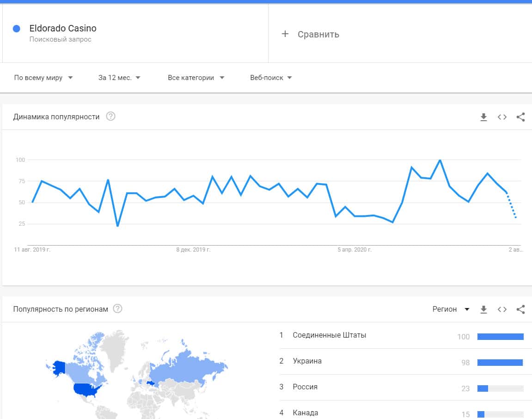
Task: Click the United States on the map
Action: pyautogui.click(x=86, y=390)
